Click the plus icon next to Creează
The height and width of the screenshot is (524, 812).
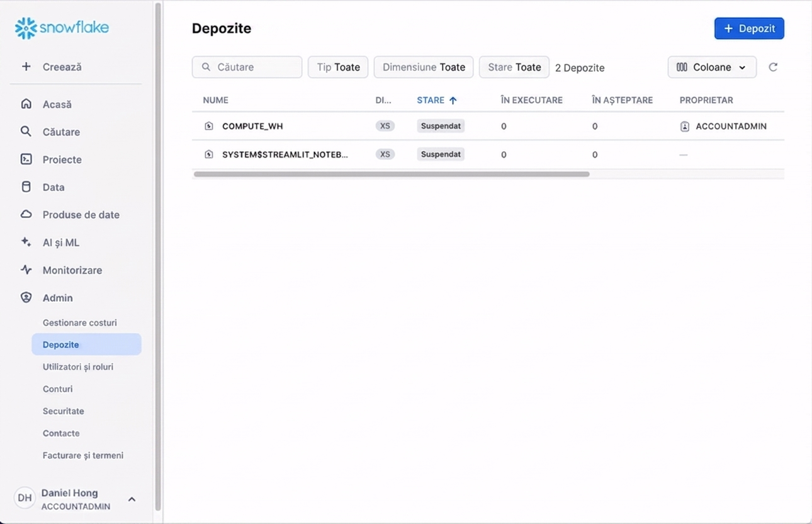26,66
